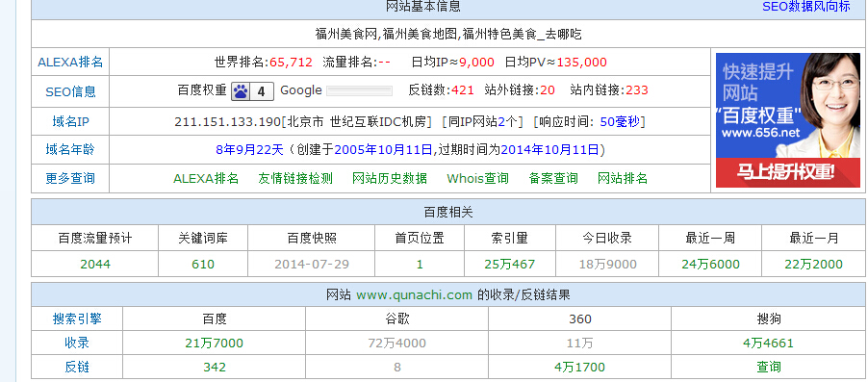Image resolution: width=868 pixels, height=382 pixels.
Task: Open 友情链接检测 link
Action: coord(295,178)
